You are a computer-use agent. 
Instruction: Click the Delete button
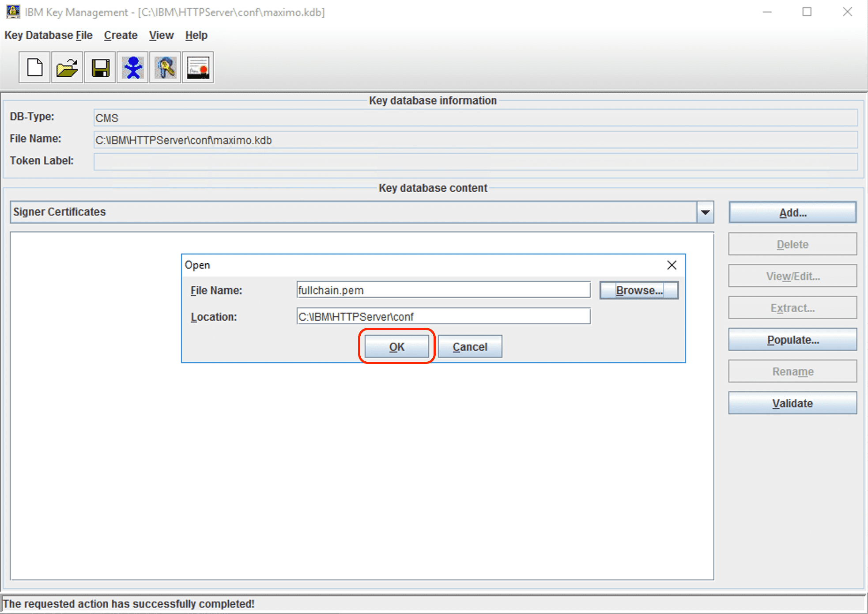pos(793,244)
